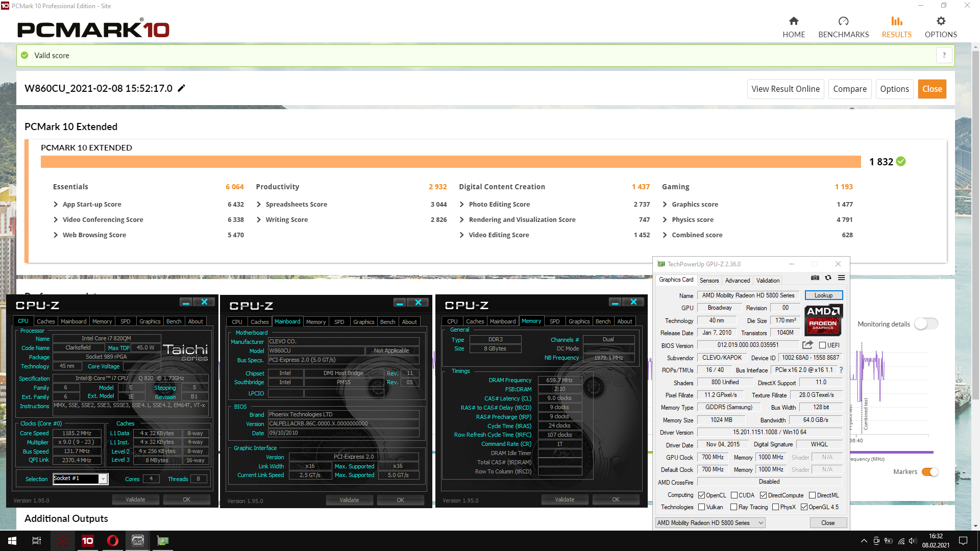Open Task View on the taskbar
The height and width of the screenshot is (551, 980).
coord(37,541)
